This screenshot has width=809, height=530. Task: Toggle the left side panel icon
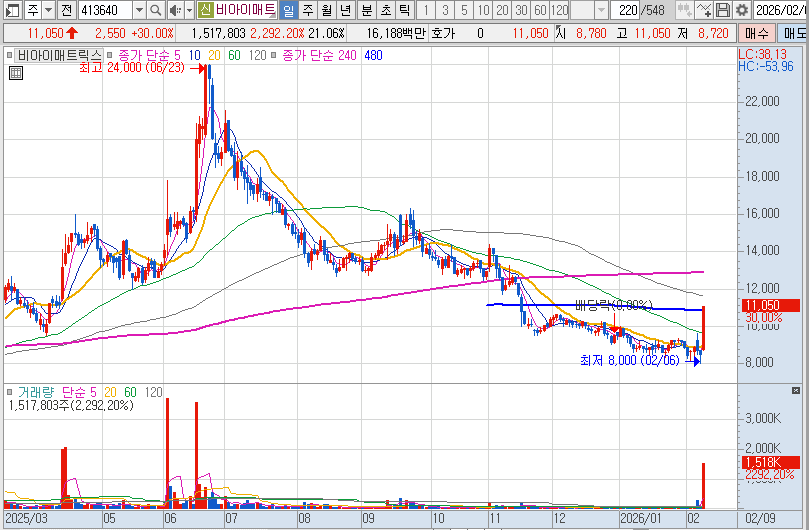point(12,10)
